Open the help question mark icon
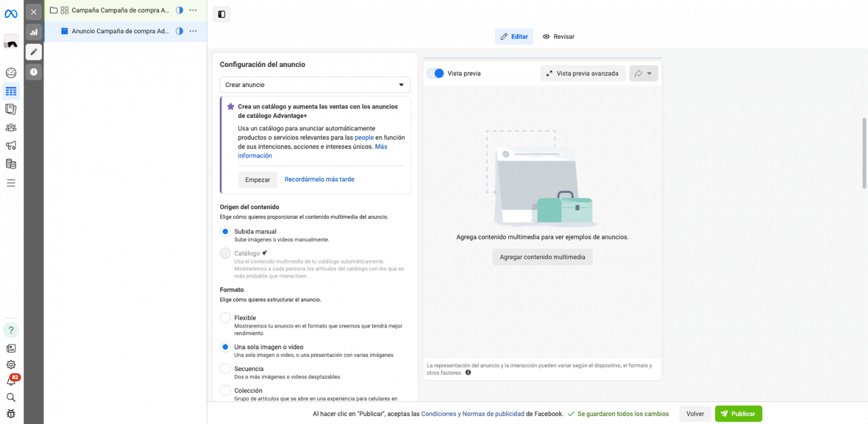The image size is (868, 424). 11,330
